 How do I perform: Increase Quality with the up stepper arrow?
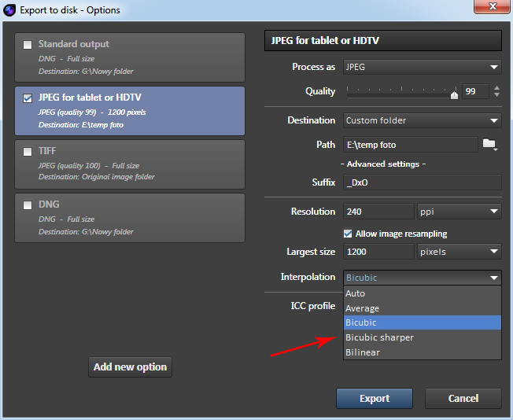click(496, 87)
